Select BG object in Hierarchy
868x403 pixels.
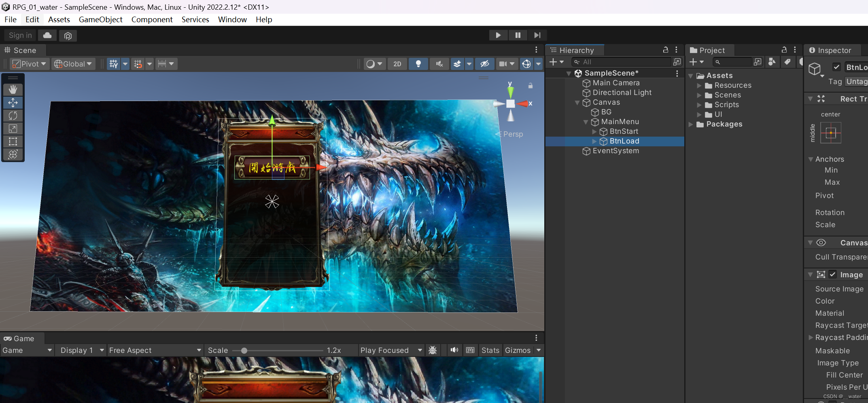tap(606, 112)
